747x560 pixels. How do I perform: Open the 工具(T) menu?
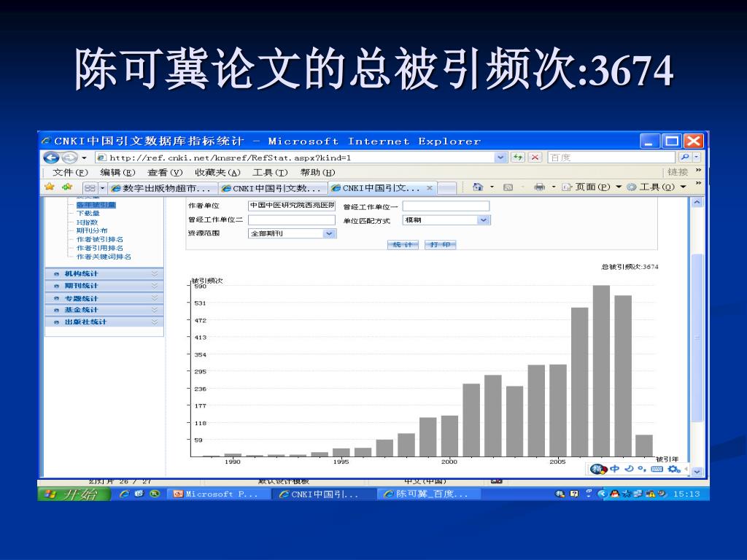click(x=270, y=172)
